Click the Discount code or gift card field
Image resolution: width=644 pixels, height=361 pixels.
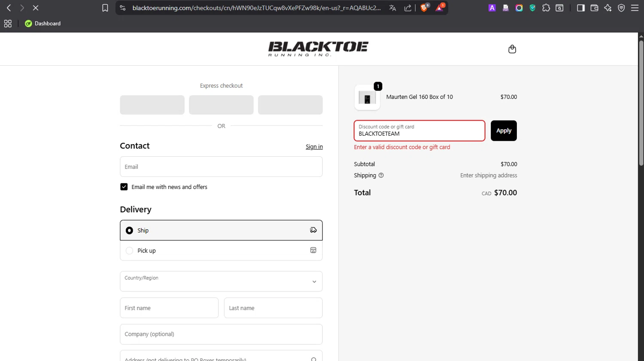click(x=419, y=130)
